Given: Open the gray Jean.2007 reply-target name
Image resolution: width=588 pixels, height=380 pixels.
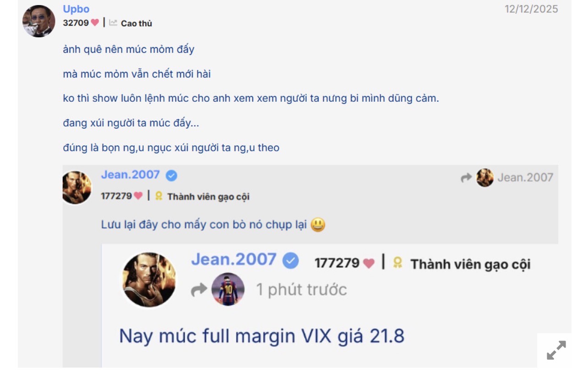Looking at the screenshot, I should tap(525, 177).
